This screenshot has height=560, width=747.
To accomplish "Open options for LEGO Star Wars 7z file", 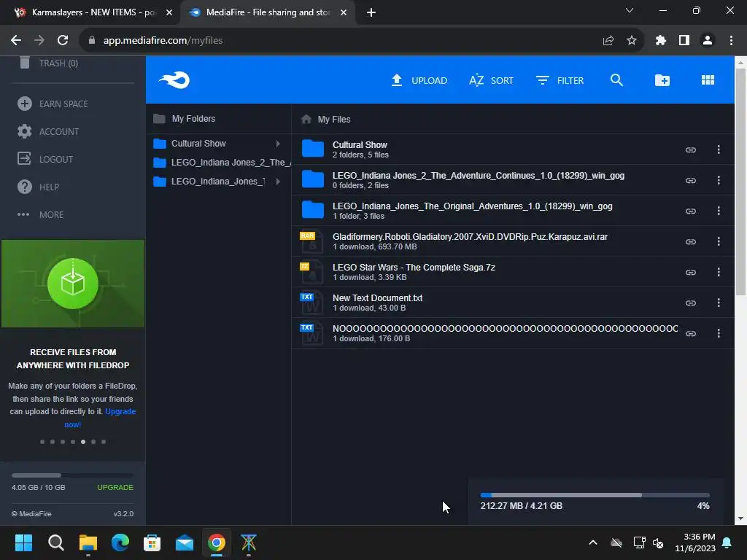I will (719, 272).
